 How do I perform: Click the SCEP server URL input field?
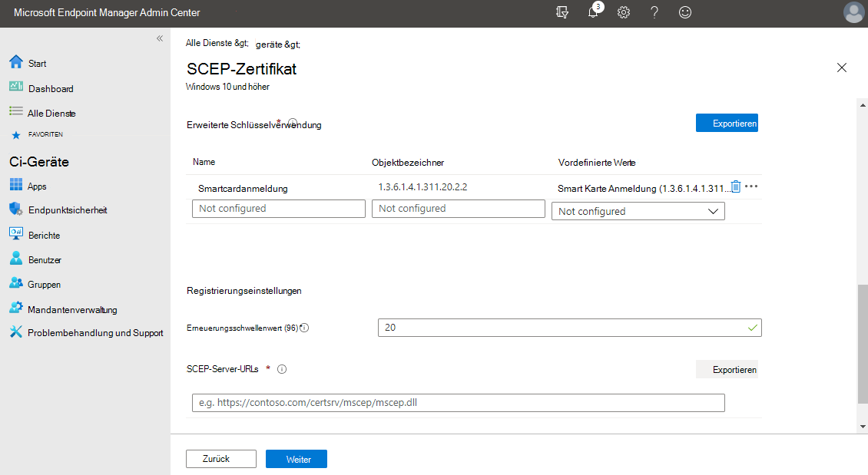(458, 403)
